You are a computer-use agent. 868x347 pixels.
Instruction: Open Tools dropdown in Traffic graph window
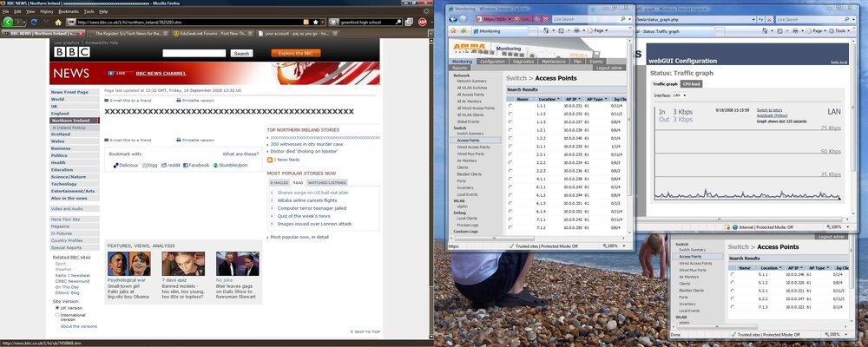(840, 31)
